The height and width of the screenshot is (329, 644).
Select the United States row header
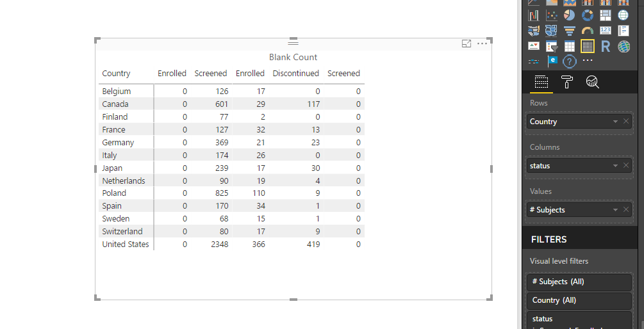[x=126, y=244]
